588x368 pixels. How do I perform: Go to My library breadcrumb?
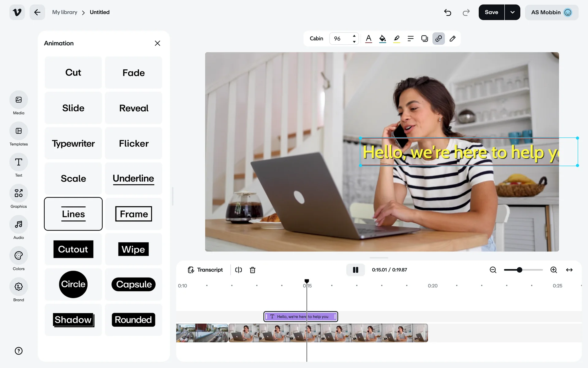(65, 12)
